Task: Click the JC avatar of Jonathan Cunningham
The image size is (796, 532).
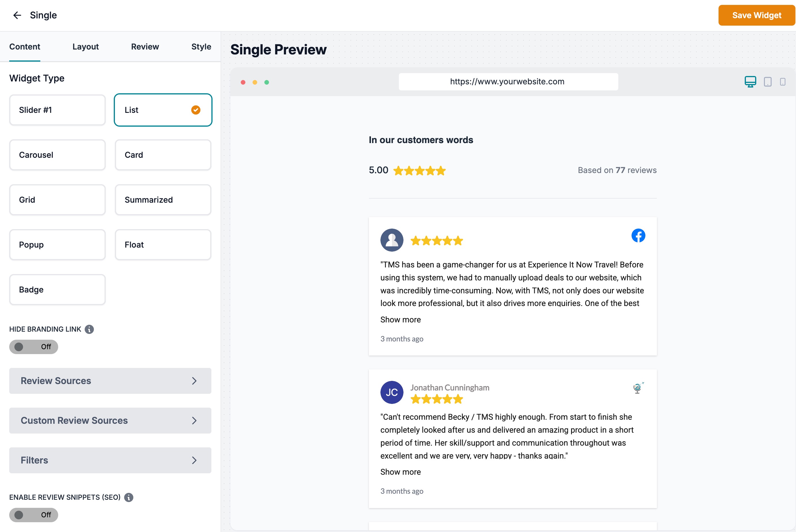Action: pos(392,392)
